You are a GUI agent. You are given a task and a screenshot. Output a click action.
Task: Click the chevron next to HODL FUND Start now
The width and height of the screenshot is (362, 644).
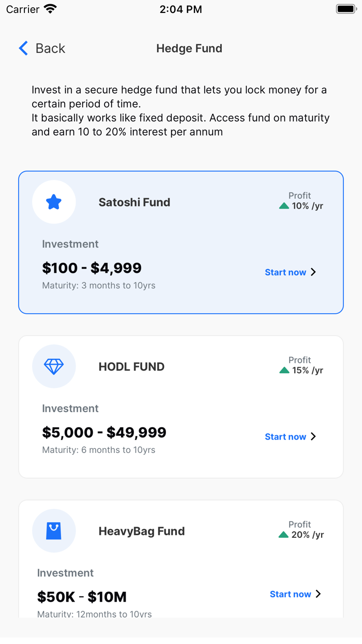point(314,436)
